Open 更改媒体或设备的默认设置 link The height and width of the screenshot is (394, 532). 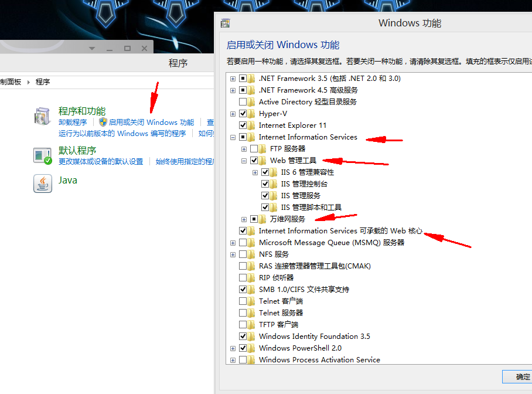pyautogui.click(x=101, y=162)
